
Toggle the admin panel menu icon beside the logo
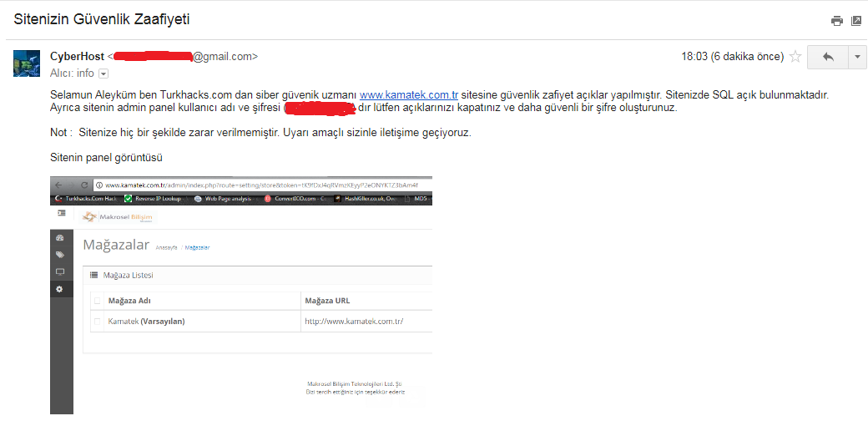[x=62, y=213]
